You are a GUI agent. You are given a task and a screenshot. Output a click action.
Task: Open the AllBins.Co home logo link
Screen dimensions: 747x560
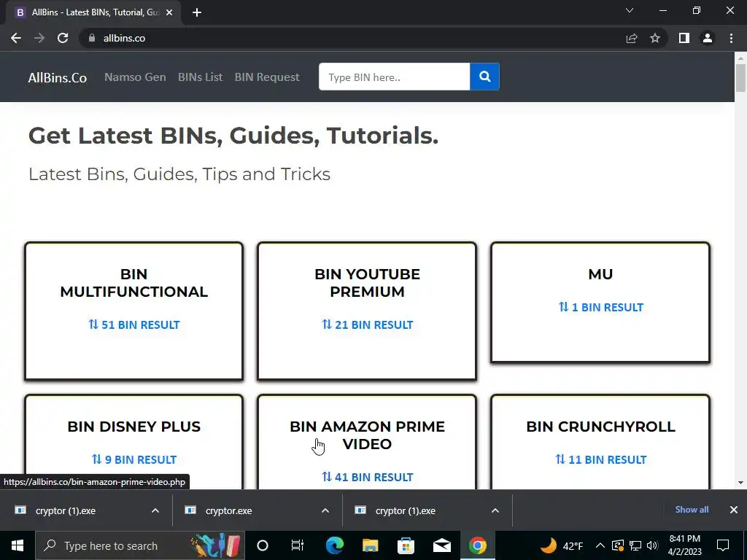point(57,77)
